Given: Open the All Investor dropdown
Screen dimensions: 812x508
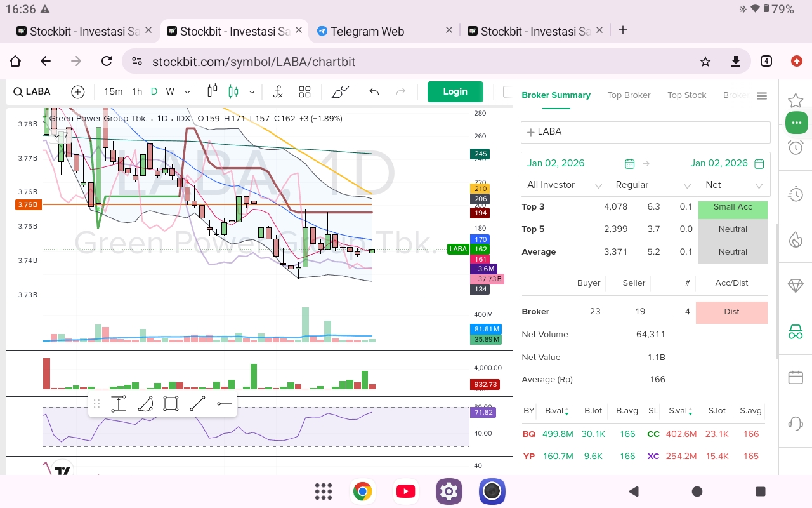Looking at the screenshot, I should tap(565, 185).
